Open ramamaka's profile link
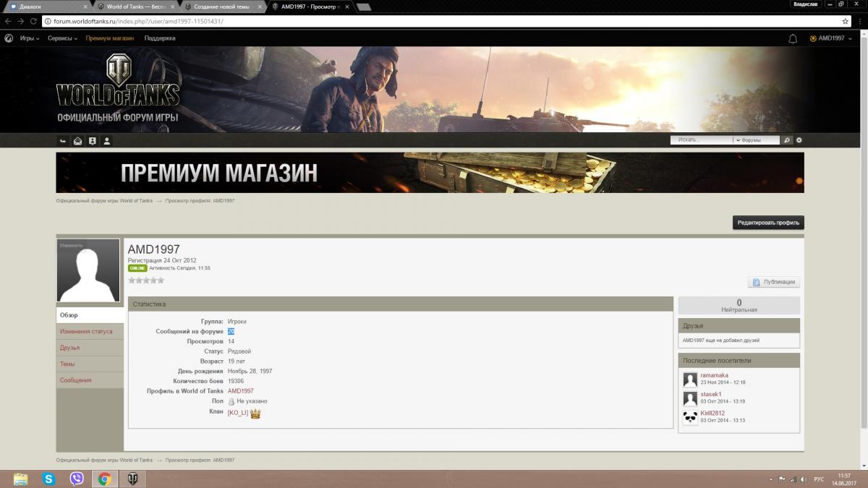 [715, 375]
